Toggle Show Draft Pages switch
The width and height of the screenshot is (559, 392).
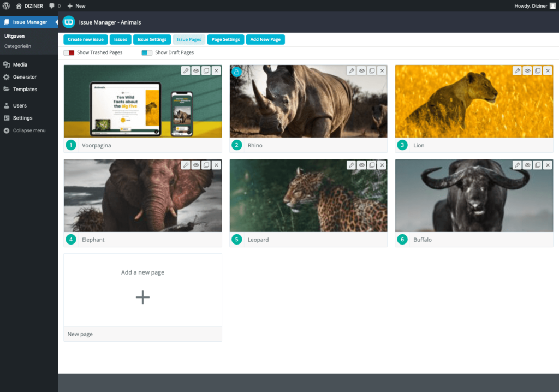(x=147, y=53)
